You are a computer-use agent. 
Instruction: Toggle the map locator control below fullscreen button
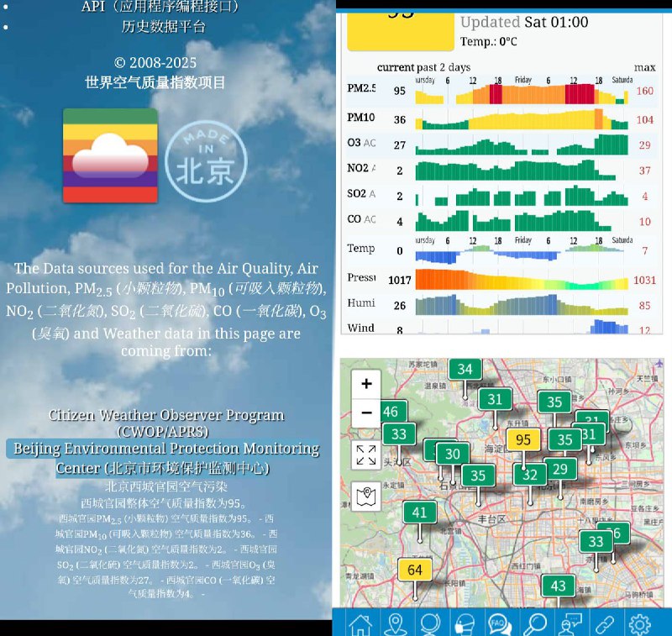point(366,496)
